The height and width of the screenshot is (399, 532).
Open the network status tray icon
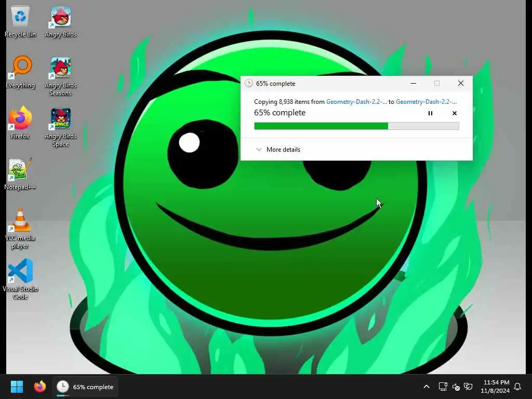(443, 387)
